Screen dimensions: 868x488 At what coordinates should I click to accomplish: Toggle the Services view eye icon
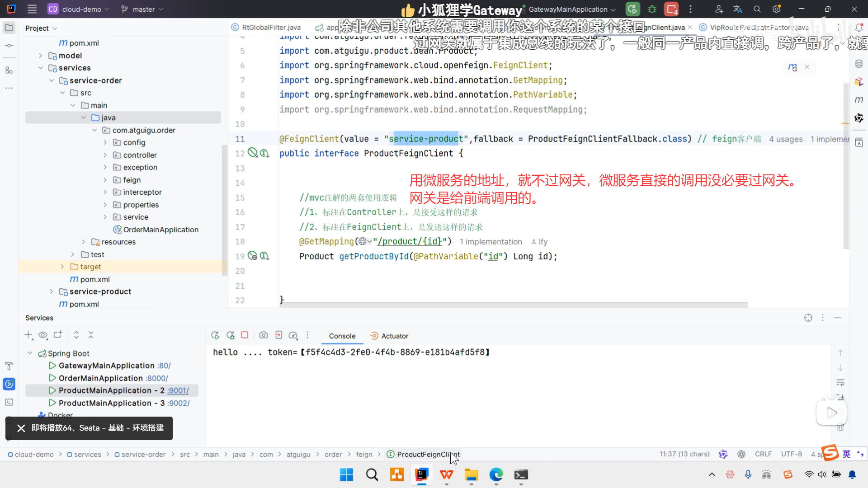coord(43,335)
